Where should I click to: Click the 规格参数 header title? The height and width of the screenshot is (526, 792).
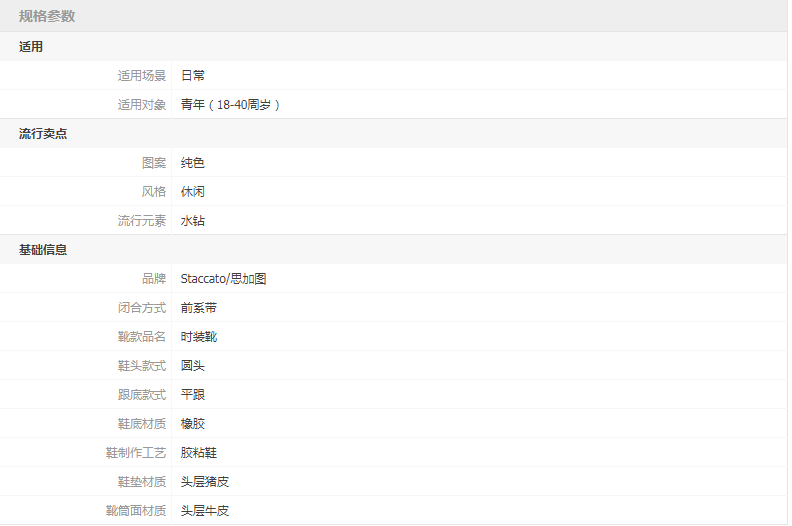point(47,16)
